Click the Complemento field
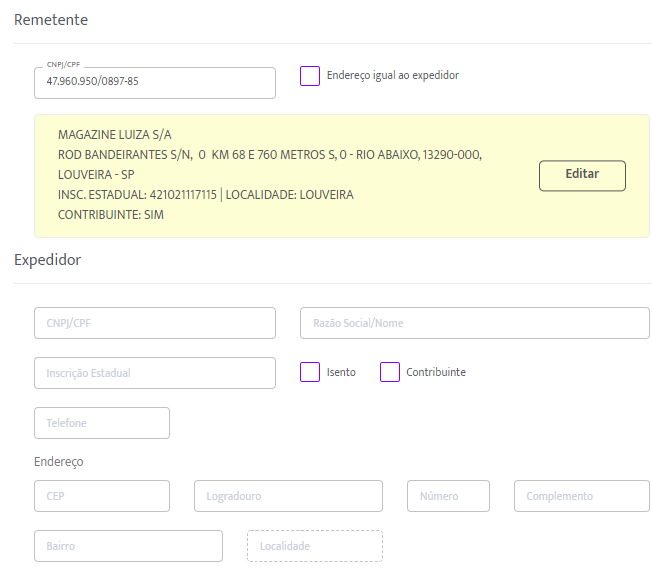The height and width of the screenshot is (575, 652). pyautogui.click(x=581, y=496)
